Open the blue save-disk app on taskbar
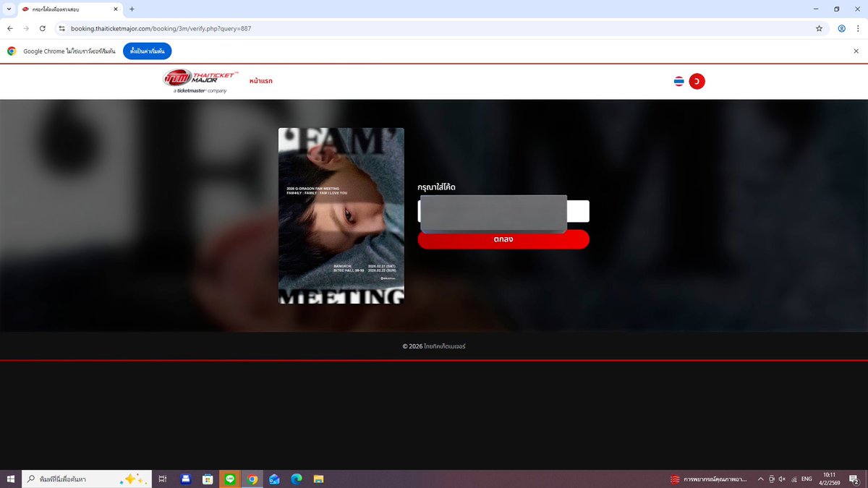Viewport: 868px width, 488px height. (x=185, y=479)
